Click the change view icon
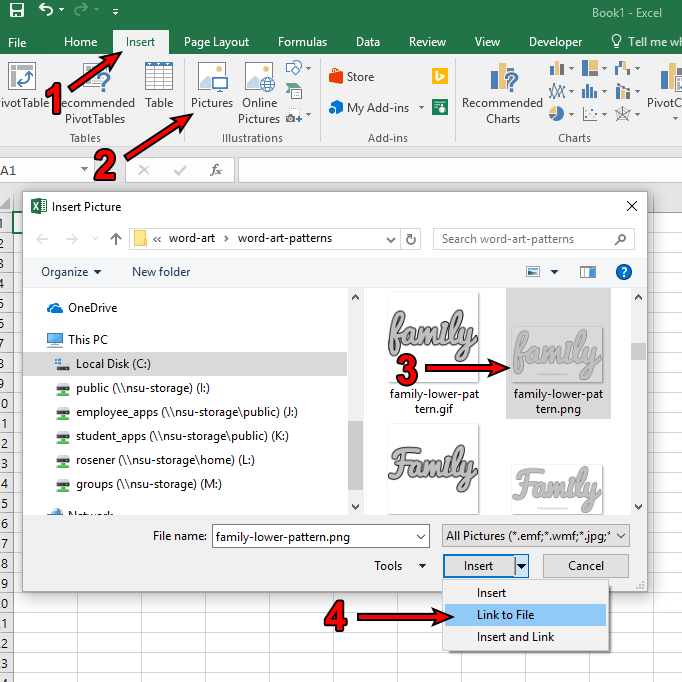This screenshot has width=682, height=682. [533, 272]
